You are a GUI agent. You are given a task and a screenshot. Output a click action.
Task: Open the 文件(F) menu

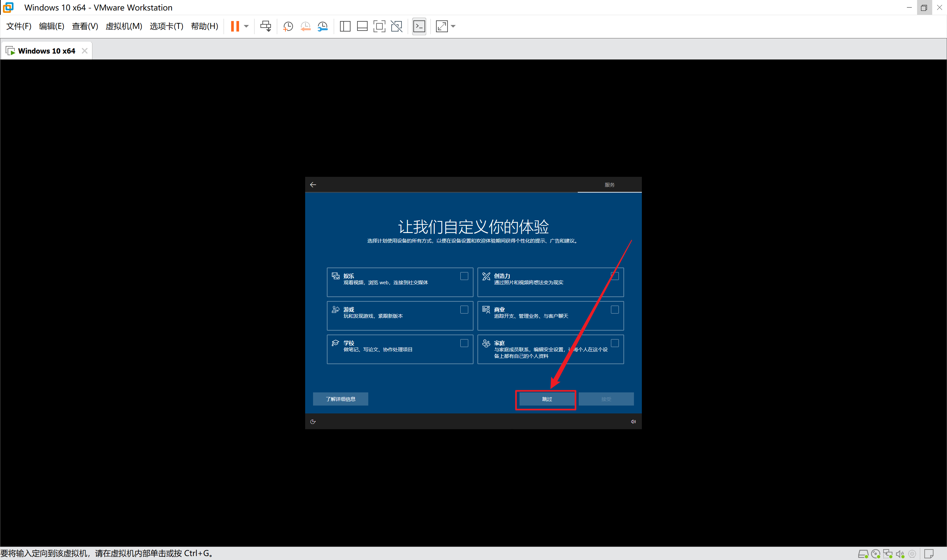click(18, 26)
